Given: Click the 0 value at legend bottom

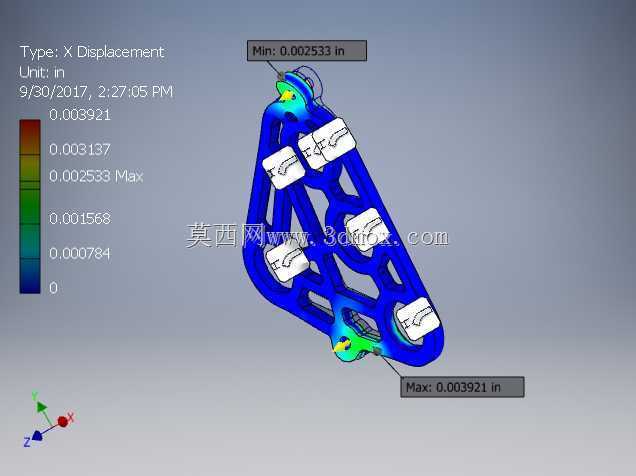Looking at the screenshot, I should point(53,288).
